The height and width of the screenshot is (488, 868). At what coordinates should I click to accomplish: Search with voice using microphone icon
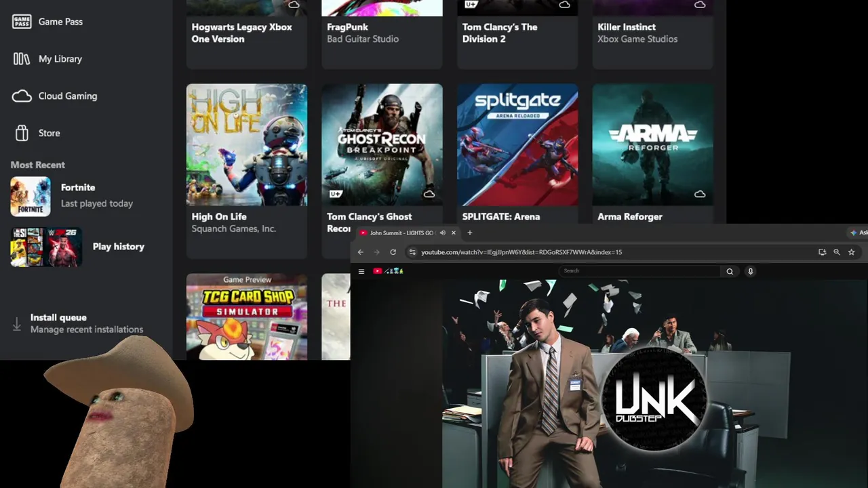tap(750, 271)
